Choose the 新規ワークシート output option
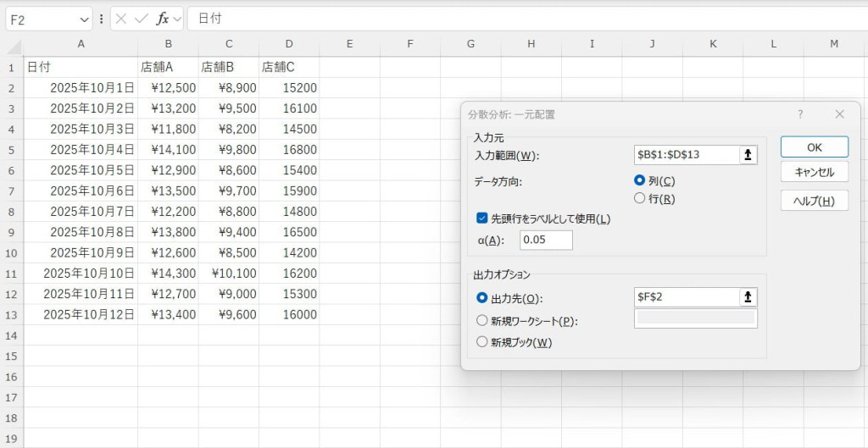Image resolution: width=868 pixels, height=448 pixels. pos(482,321)
